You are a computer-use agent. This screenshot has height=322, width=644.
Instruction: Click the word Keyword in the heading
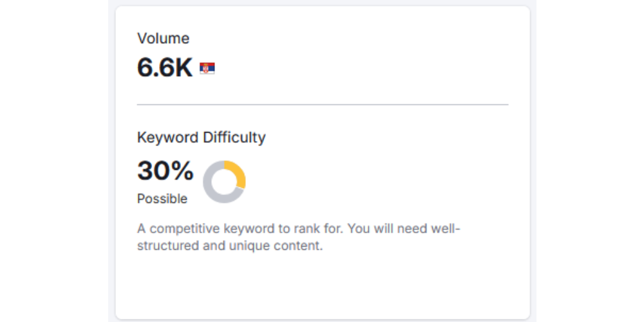click(x=167, y=137)
